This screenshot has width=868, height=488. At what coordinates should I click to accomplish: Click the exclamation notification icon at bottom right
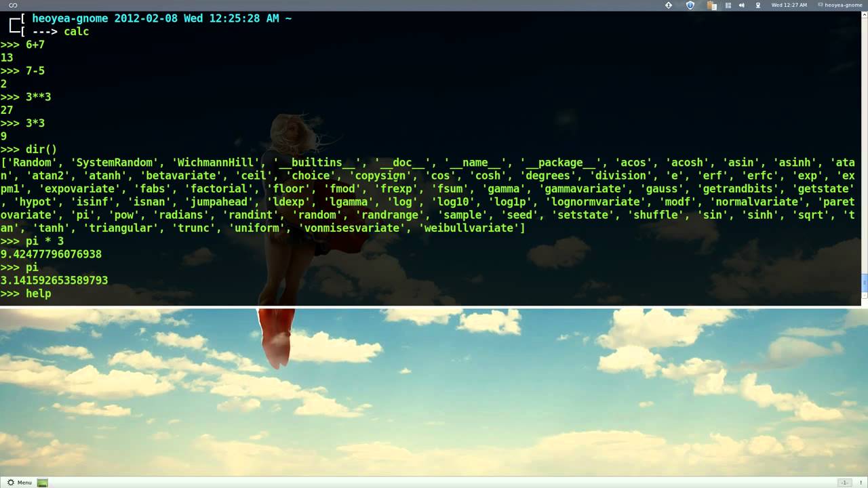point(861,483)
